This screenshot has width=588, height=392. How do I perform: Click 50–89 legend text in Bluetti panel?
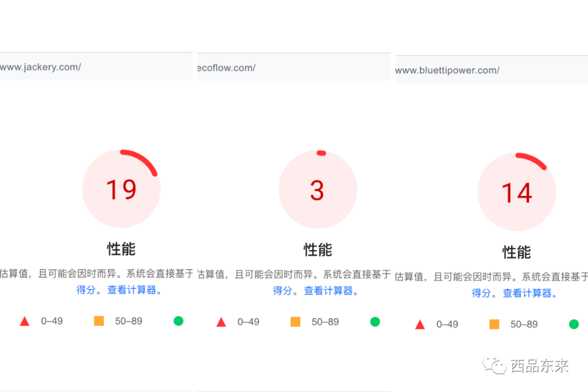(524, 324)
